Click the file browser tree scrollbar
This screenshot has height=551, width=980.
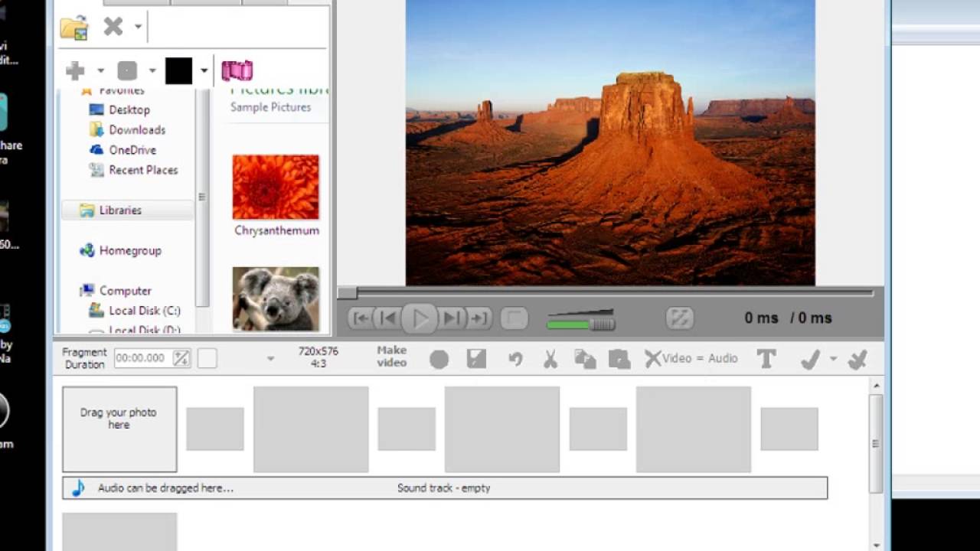point(201,197)
